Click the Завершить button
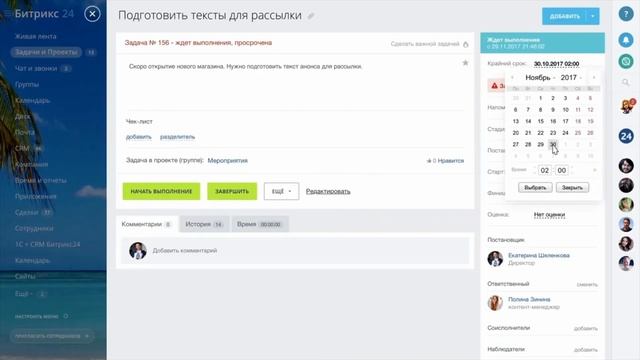This screenshot has width=640, height=360. pos(232,191)
